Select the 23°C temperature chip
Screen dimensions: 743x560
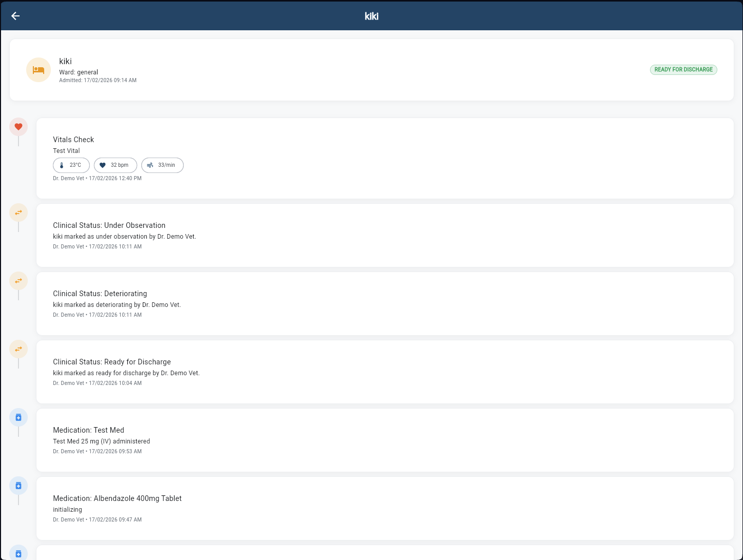click(x=71, y=165)
